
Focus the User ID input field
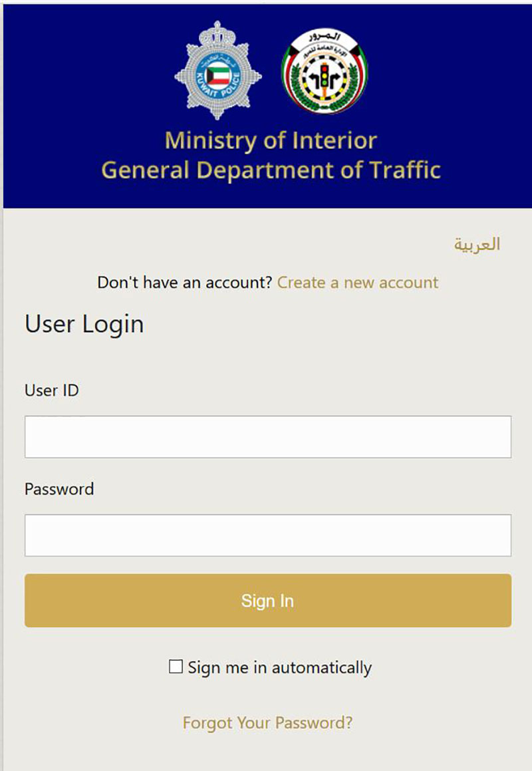(268, 436)
